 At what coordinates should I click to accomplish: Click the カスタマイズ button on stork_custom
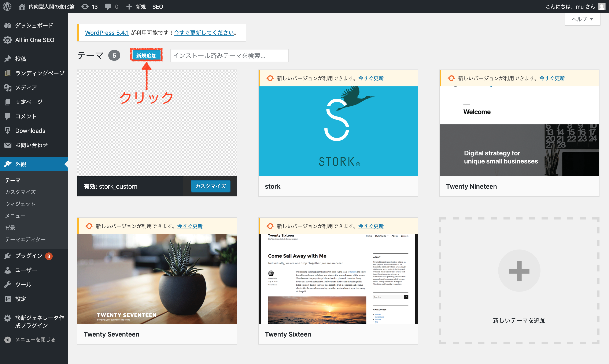tap(210, 186)
